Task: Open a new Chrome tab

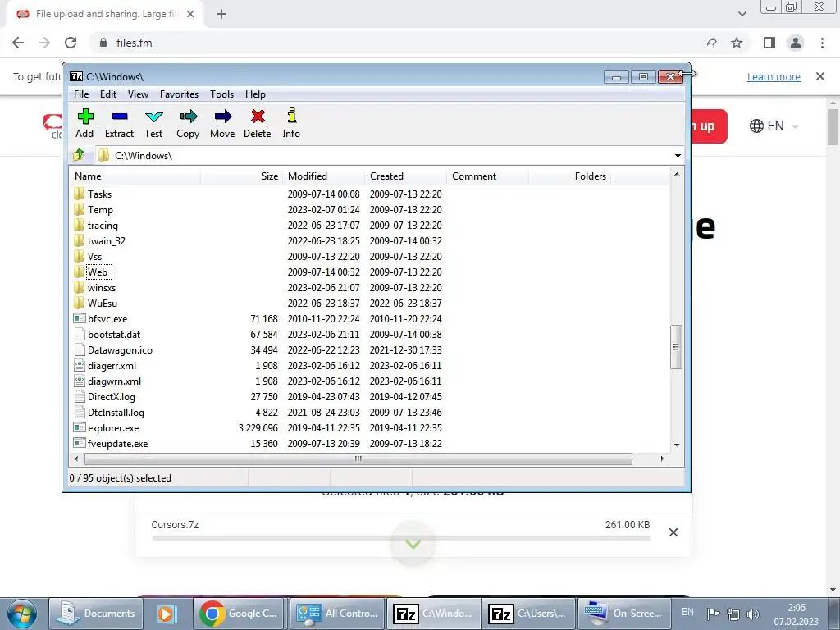Action: point(221,14)
